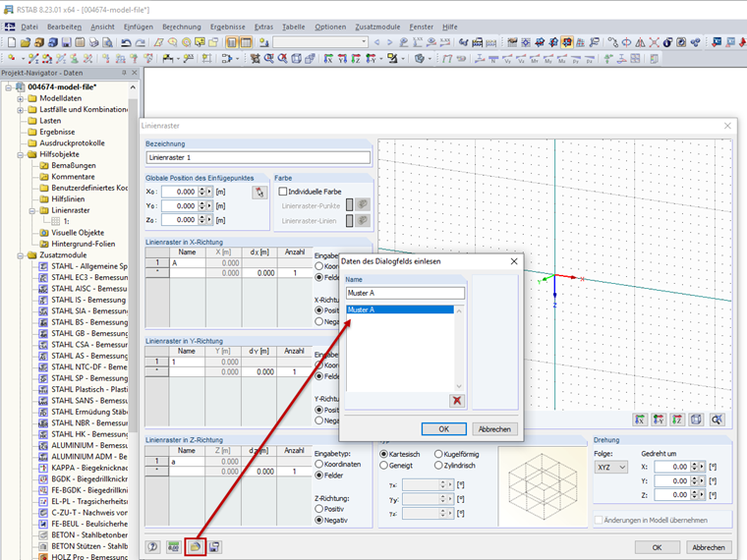Viewport: 747px width, 560px height.
Task: Choose Positiv for Z-Richtung
Action: pyautogui.click(x=318, y=507)
